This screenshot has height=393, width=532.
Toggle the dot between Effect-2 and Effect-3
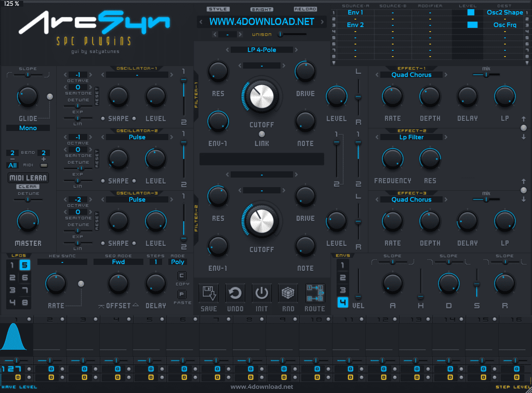click(524, 190)
